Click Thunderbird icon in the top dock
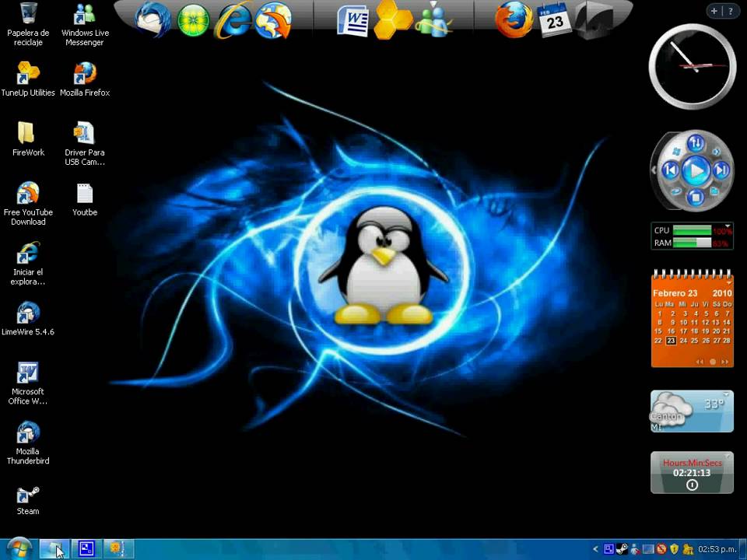This screenshot has width=747, height=560. coord(153,20)
